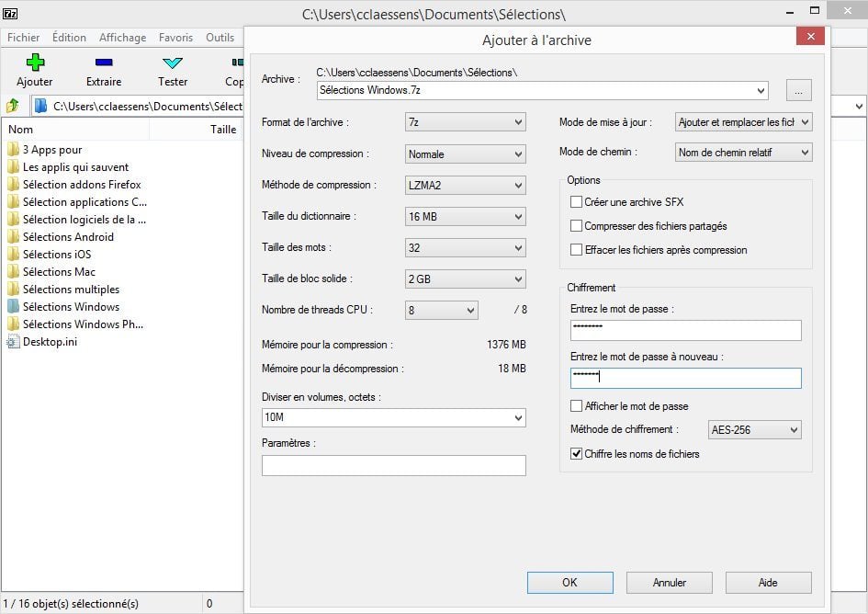This screenshot has height=614, width=868.
Task: Select the Sélections Android folder icon
Action: (x=13, y=237)
